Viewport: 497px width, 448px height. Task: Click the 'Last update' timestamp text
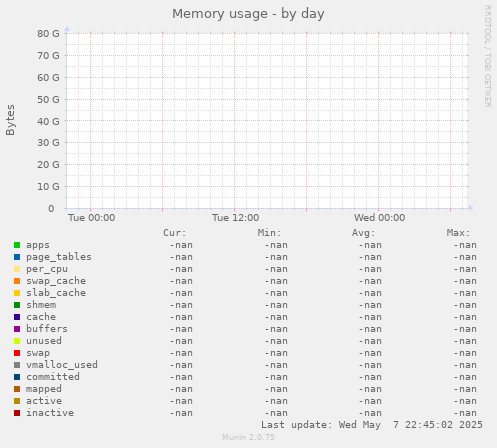click(372, 425)
